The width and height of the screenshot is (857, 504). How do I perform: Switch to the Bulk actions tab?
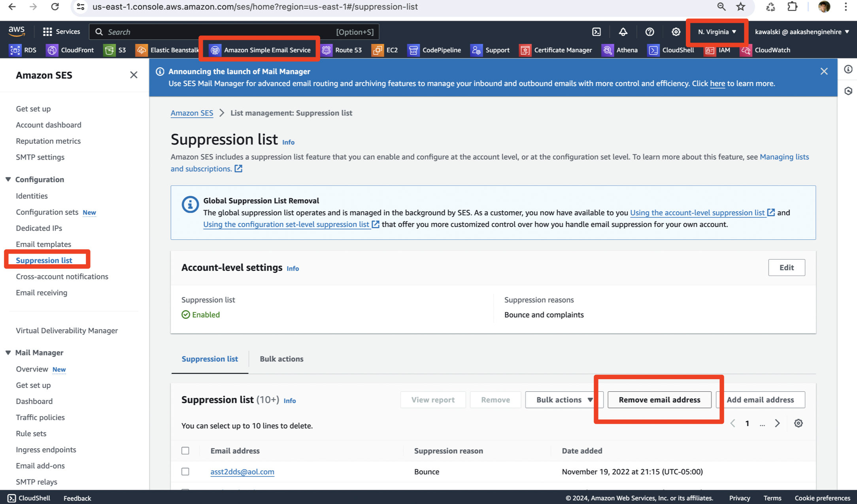pyautogui.click(x=281, y=359)
